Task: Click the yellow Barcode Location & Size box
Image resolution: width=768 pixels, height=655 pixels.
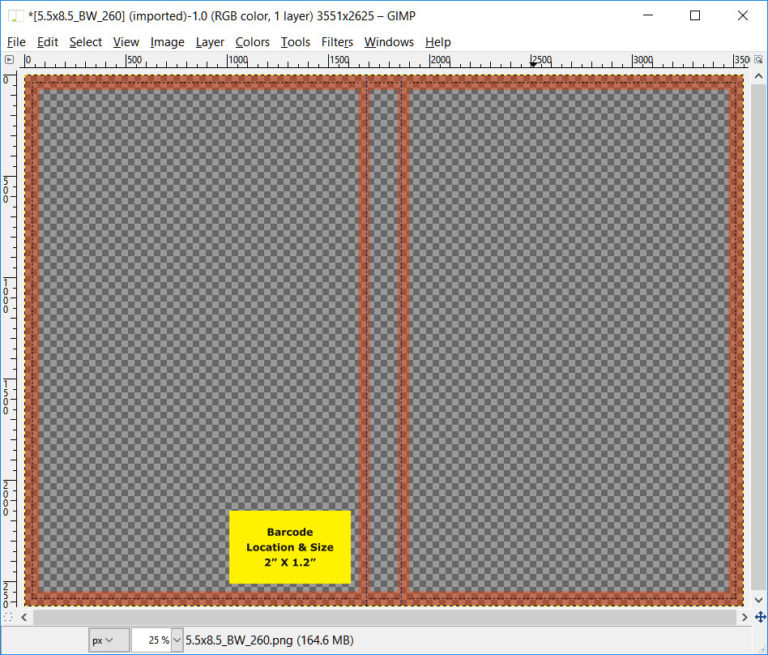Action: coord(290,547)
